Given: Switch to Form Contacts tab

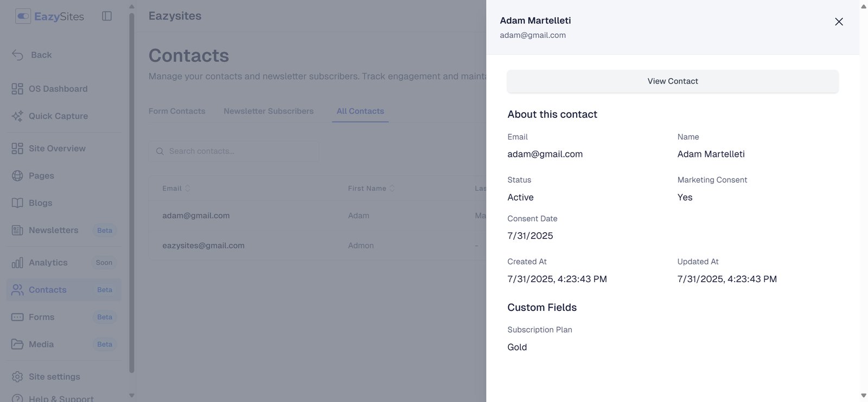Looking at the screenshot, I should point(177,111).
